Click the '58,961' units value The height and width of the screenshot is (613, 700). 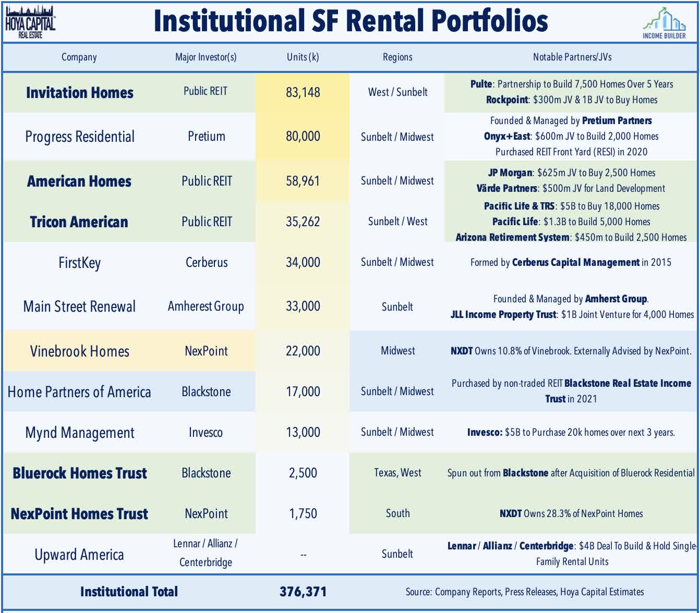click(303, 181)
